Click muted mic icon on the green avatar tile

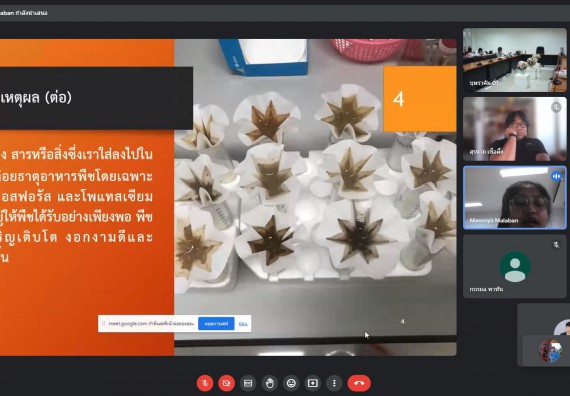(556, 245)
